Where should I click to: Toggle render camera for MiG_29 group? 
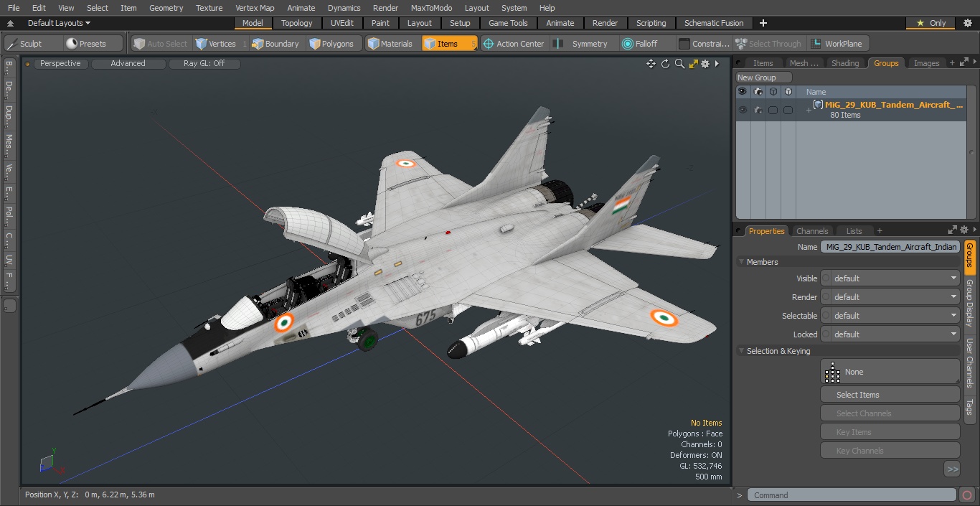click(x=758, y=110)
